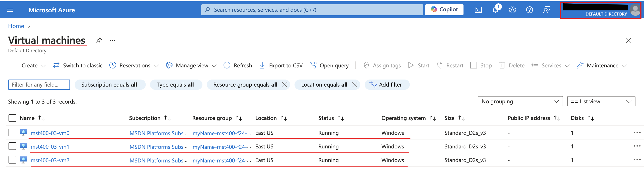This screenshot has height=185, width=644.
Task: Sort by the Location column
Action: (x=271, y=118)
